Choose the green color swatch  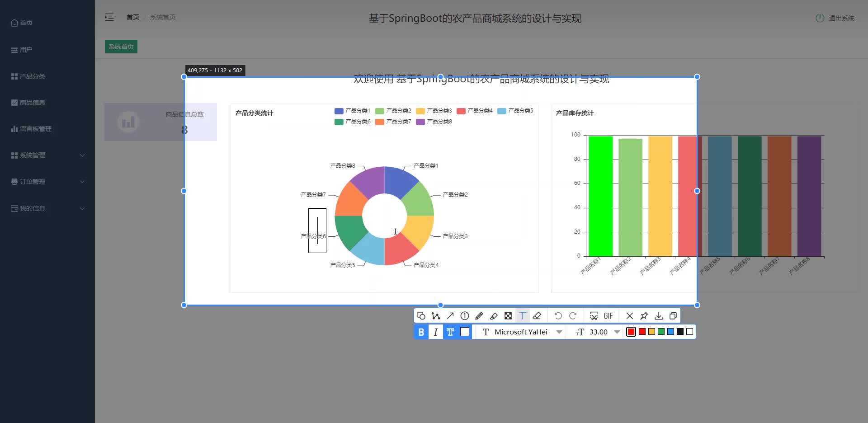[x=661, y=332]
